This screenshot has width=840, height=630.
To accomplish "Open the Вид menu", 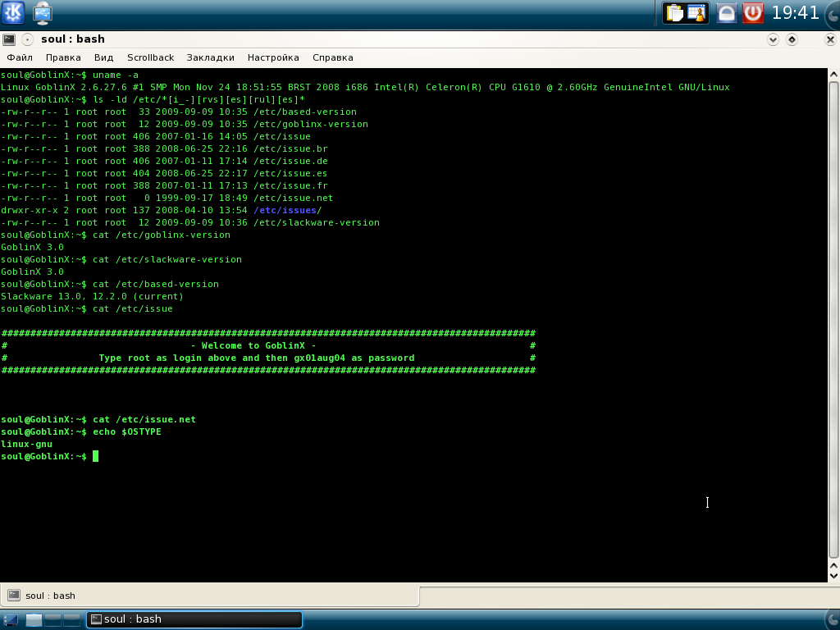I will click(104, 57).
